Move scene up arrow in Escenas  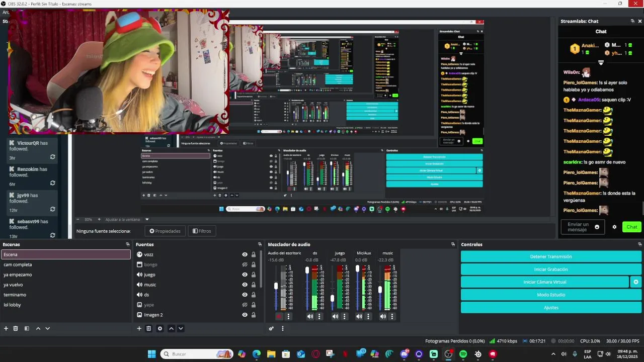38,328
